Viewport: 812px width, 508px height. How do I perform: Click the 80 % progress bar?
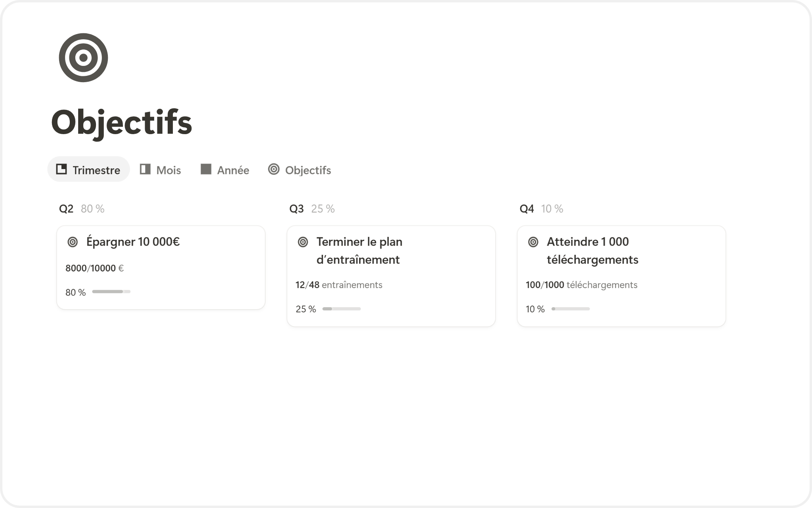click(x=111, y=292)
